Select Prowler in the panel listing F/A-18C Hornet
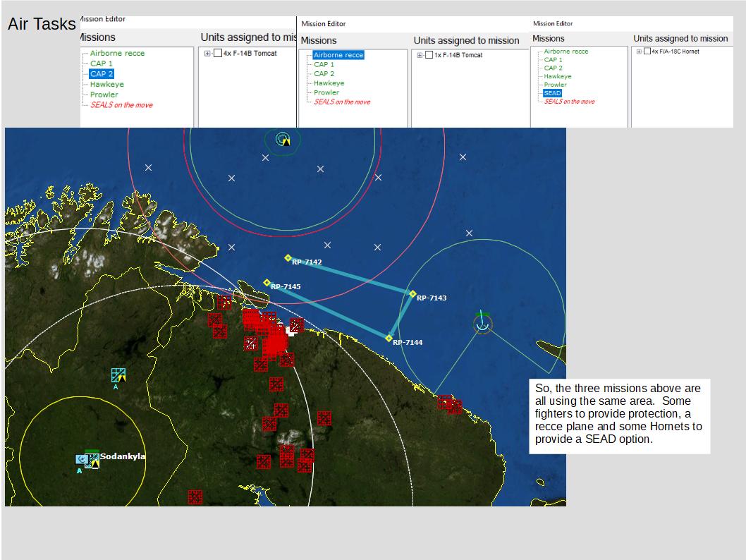The image size is (746, 560). pos(555,85)
